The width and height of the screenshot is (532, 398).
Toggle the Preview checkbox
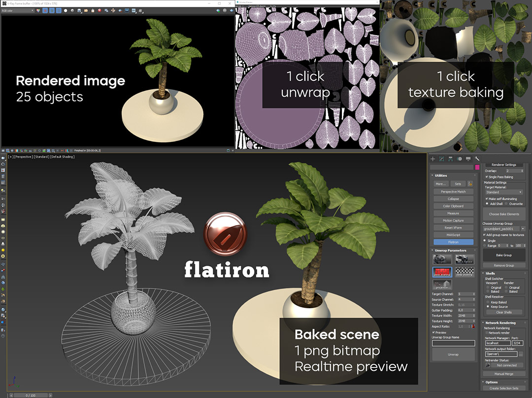pos(433,332)
